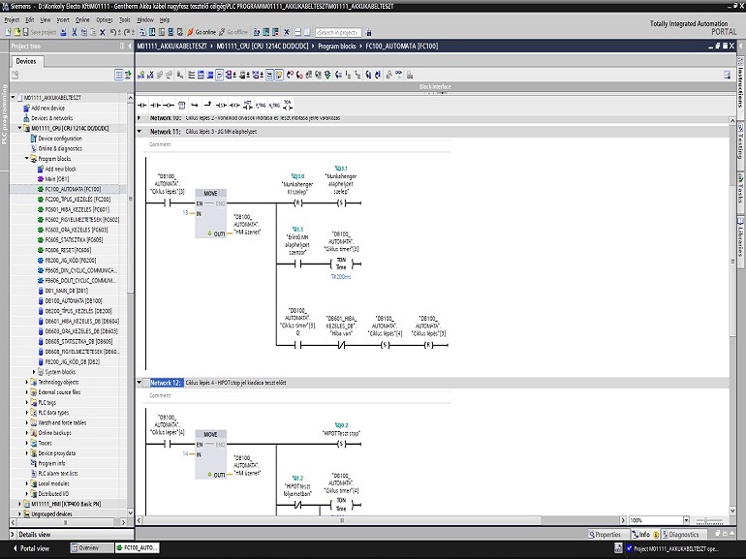
Task: Click the insert network icon in editor toolbar
Action: coord(140,75)
